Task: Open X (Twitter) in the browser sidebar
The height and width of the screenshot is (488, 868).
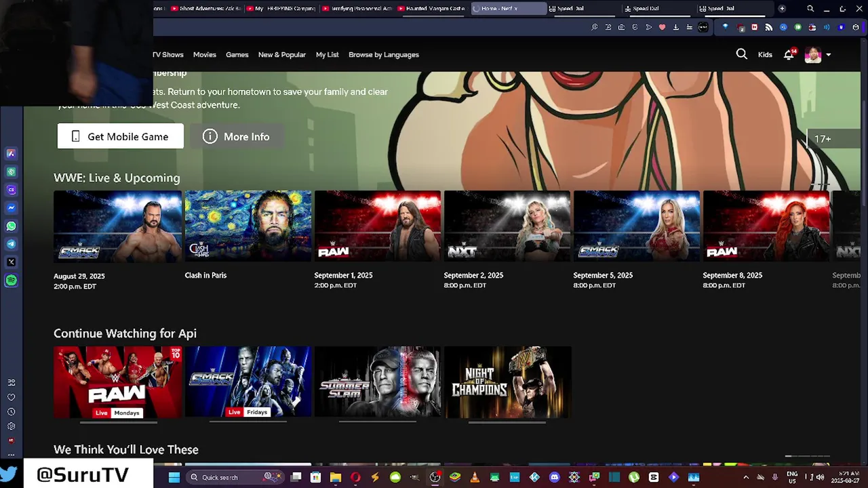Action: pos(11,262)
